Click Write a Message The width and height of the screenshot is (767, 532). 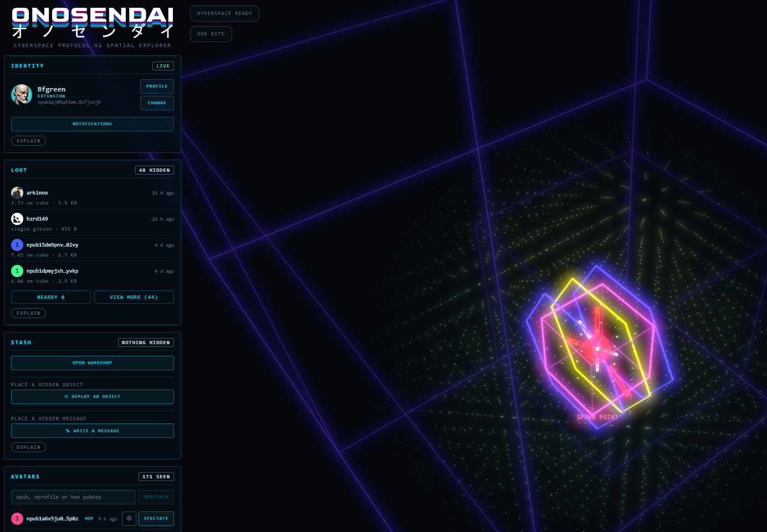pyautogui.click(x=93, y=431)
